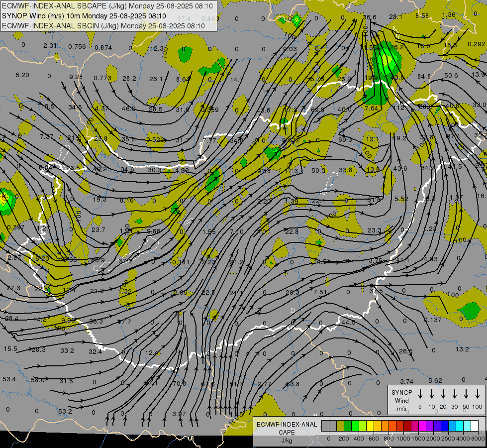Click the 0.137 value on the map
Viewport: 487px width, 448px height.
(433, 320)
